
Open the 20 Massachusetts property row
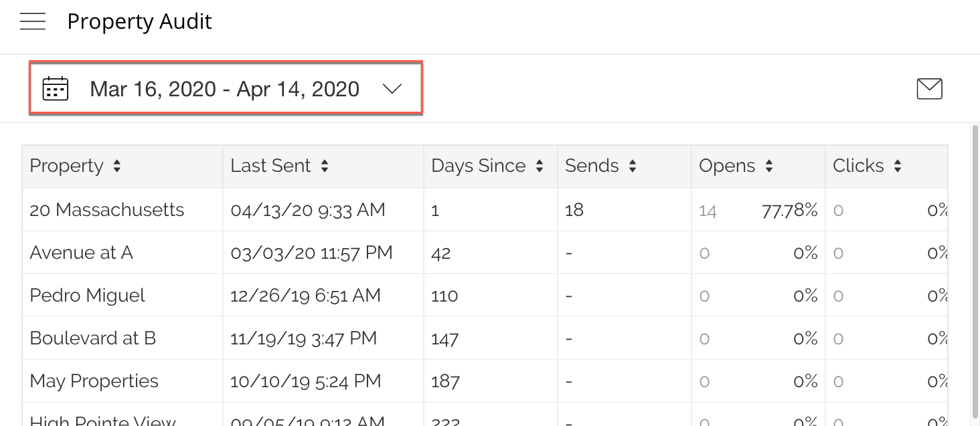107,210
